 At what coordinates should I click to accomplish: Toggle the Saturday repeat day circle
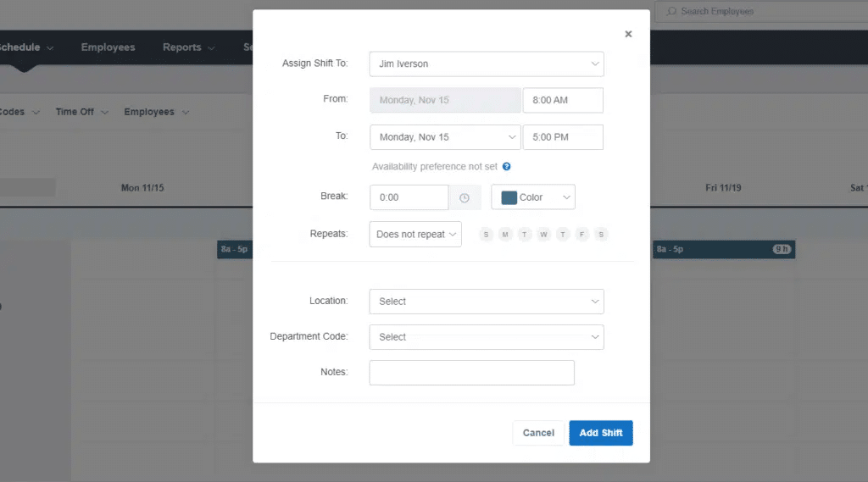601,235
